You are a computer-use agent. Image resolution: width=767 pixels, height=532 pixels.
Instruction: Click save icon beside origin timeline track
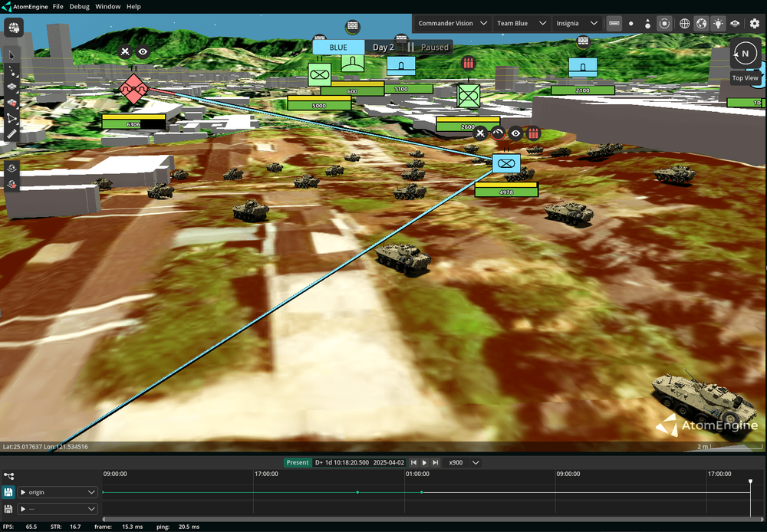coord(8,492)
